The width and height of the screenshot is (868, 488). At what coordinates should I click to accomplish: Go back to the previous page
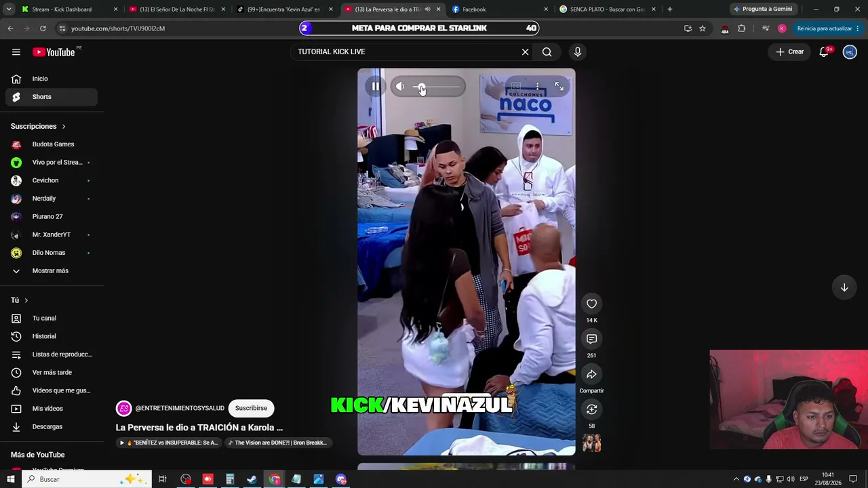[x=10, y=28]
